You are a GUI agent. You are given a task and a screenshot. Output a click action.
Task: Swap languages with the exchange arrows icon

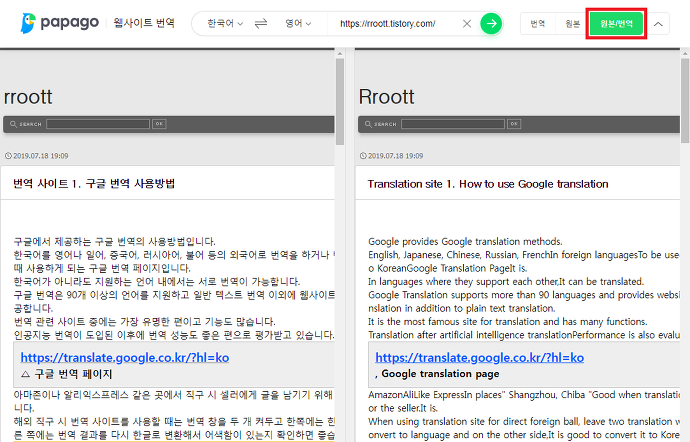coord(261,23)
